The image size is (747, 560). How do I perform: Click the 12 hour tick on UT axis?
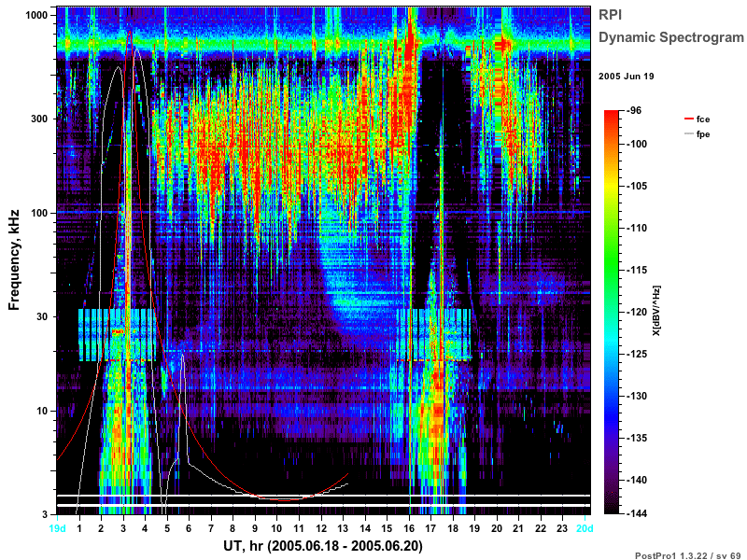point(321,528)
